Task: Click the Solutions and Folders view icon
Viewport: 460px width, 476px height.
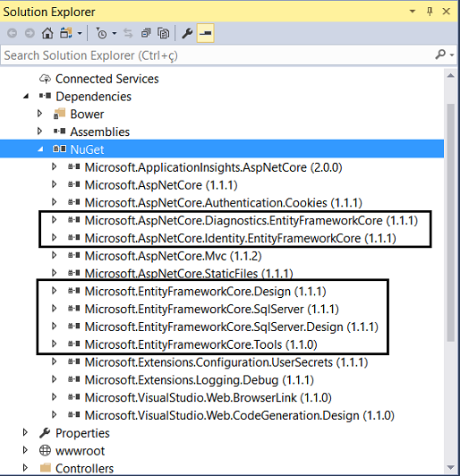Action: [x=66, y=33]
